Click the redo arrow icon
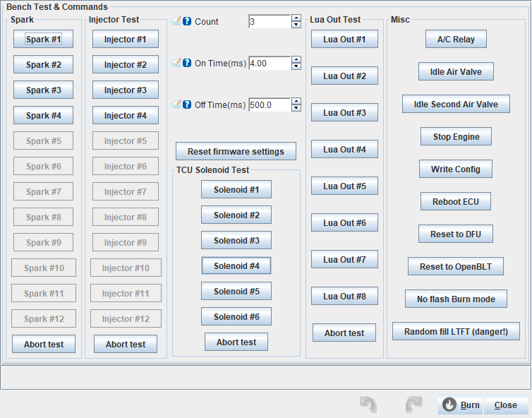The height and width of the screenshot is (418, 532). [414, 405]
